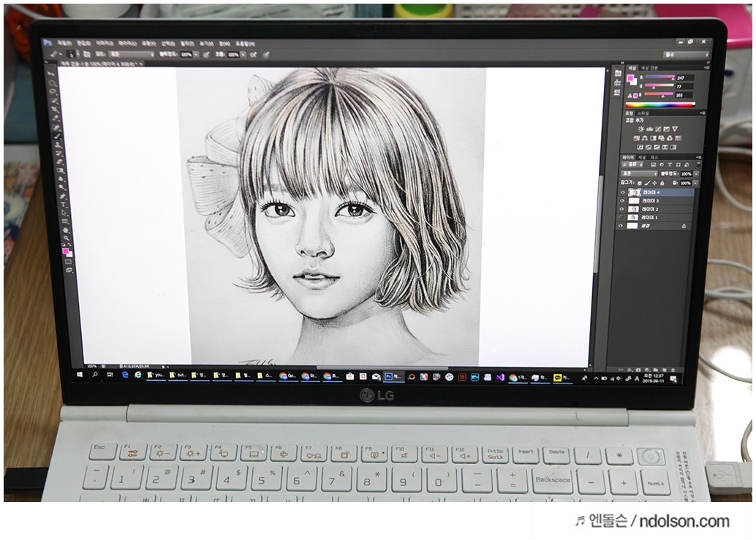The width and height of the screenshot is (756, 540).
Task: Hide 레이어 2 with its eye icon
Action: [622, 208]
